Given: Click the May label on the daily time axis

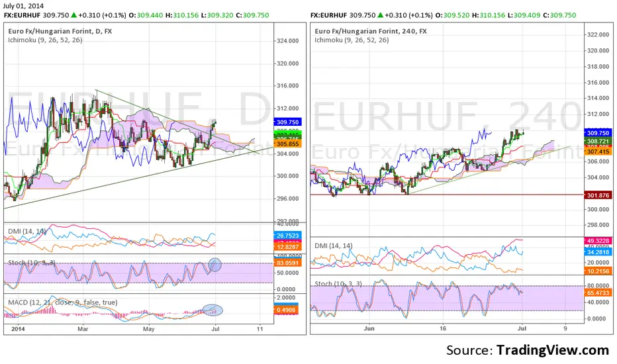Looking at the screenshot, I should pos(148,329).
